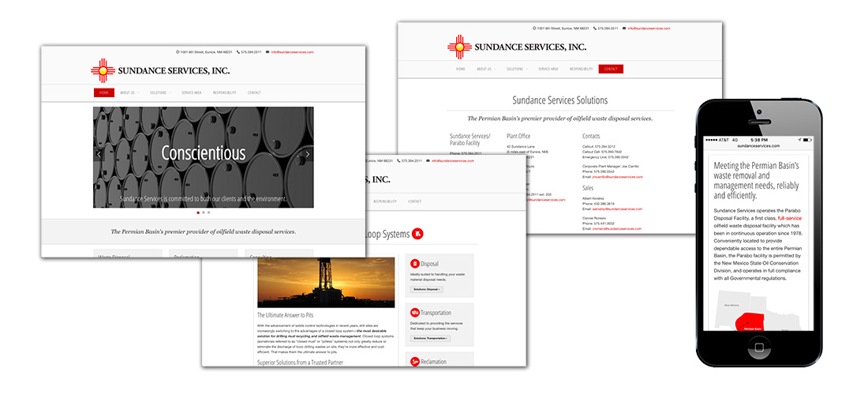Click Joe Carrillo's email link under Contacts

click(617, 177)
